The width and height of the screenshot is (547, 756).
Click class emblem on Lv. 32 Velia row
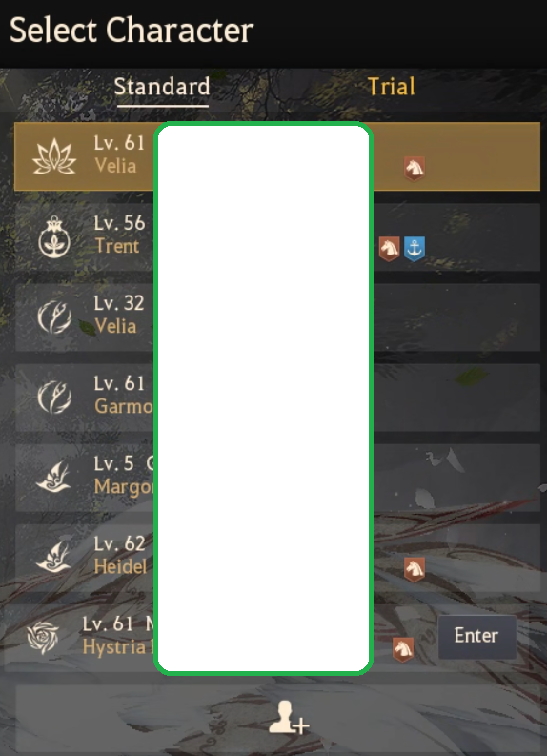click(x=54, y=317)
